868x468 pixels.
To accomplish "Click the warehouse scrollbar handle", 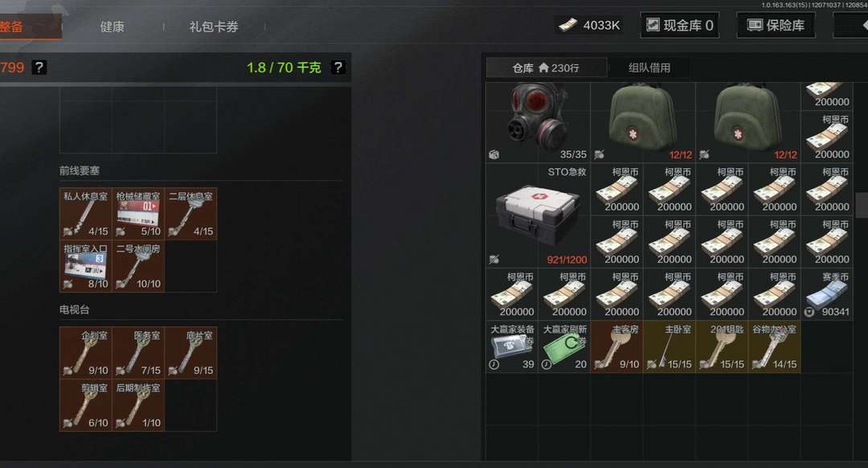I will pyautogui.click(x=862, y=206).
